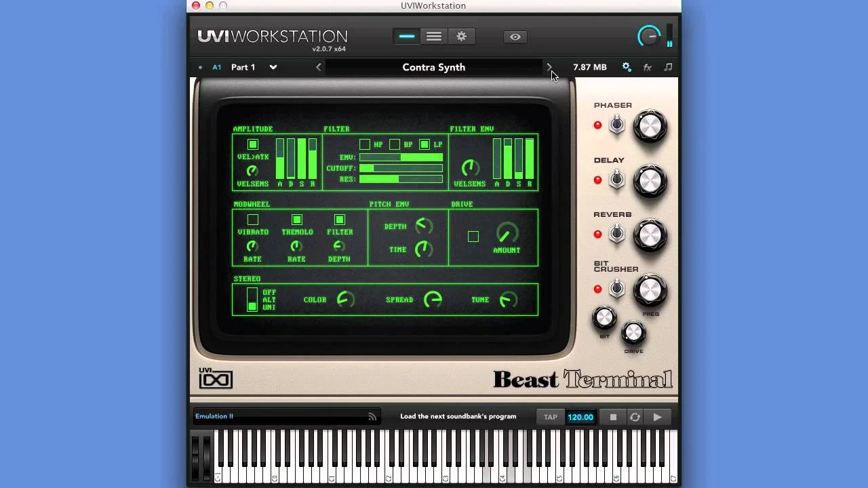Adjust the Pitch Env DEPTH knob
Image resolution: width=868 pixels, height=488 pixels.
point(424,226)
